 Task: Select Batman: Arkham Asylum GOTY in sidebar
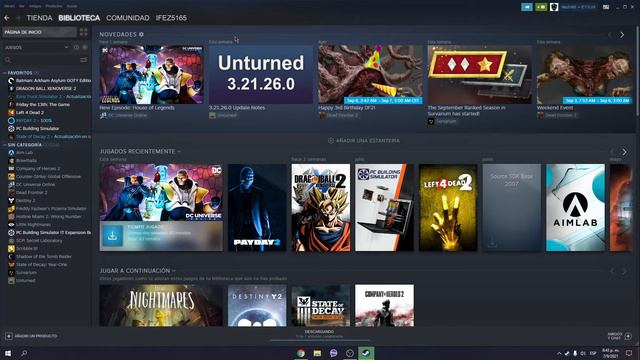49,80
